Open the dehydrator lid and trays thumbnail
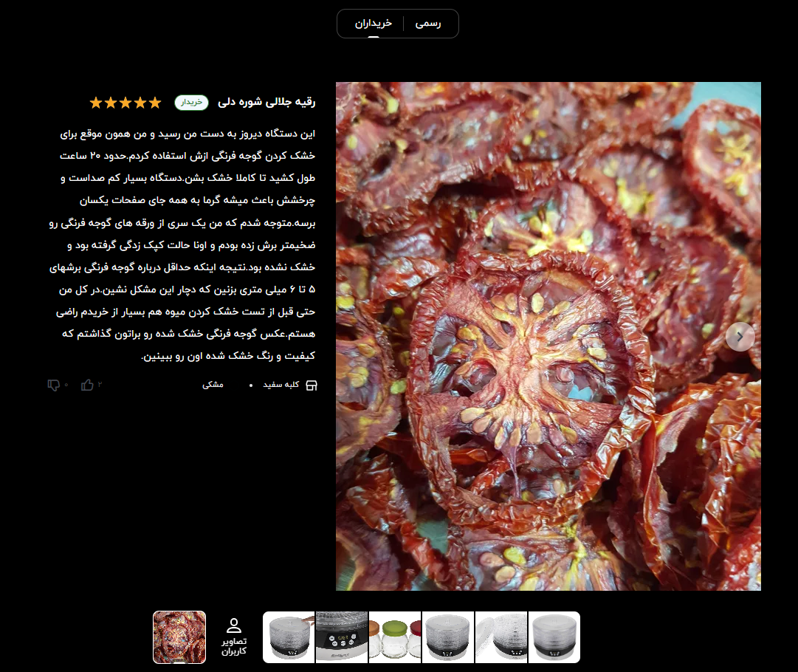 click(501, 637)
